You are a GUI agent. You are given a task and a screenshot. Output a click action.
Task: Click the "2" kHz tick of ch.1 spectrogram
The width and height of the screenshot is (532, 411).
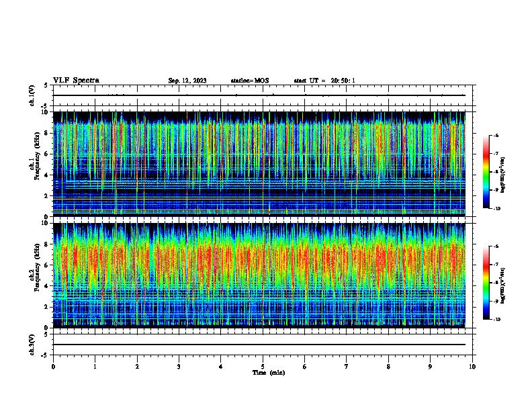[47, 195]
